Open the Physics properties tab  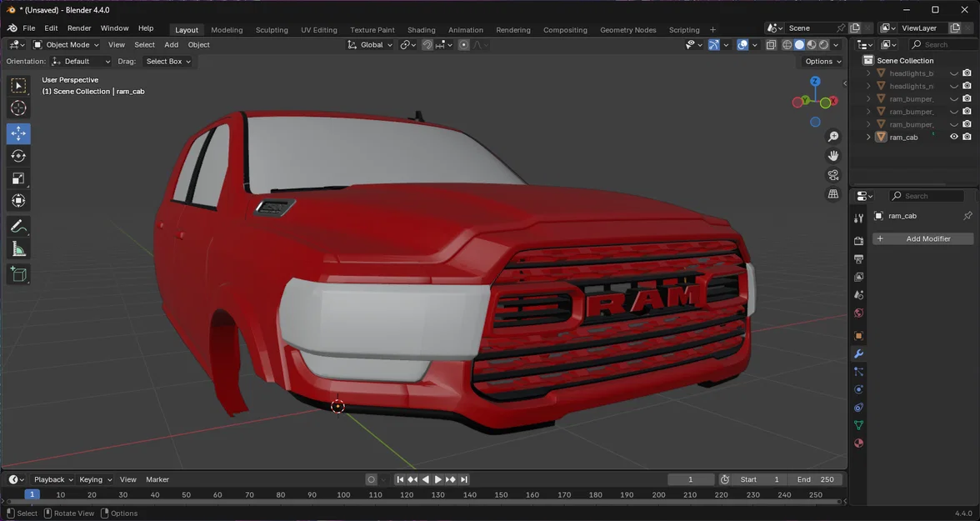coord(858,389)
